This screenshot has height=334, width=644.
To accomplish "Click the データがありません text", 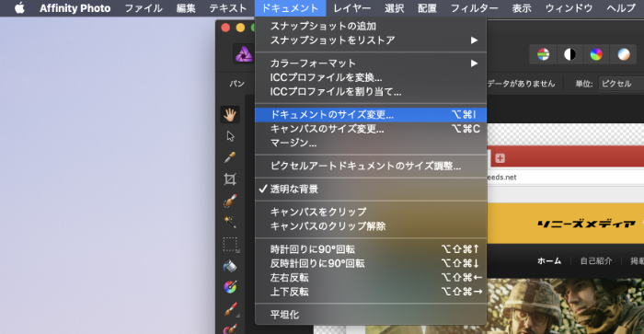I will click(521, 84).
